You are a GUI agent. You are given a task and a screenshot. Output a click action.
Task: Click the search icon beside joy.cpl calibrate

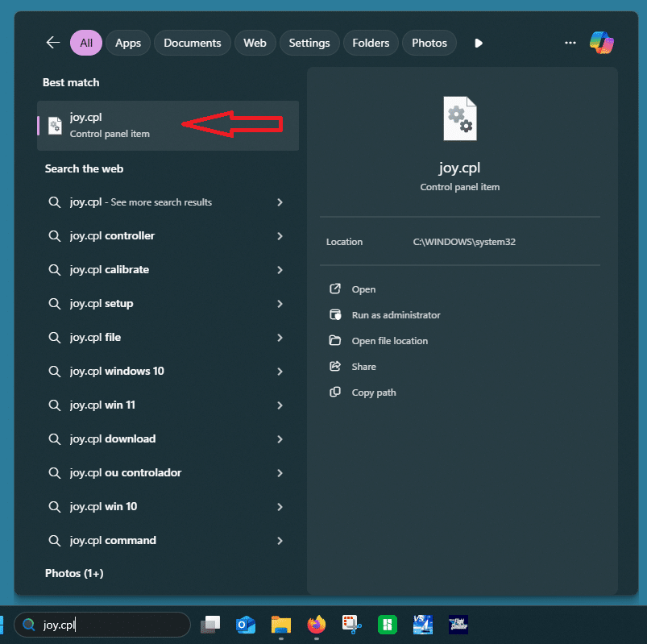click(x=55, y=269)
